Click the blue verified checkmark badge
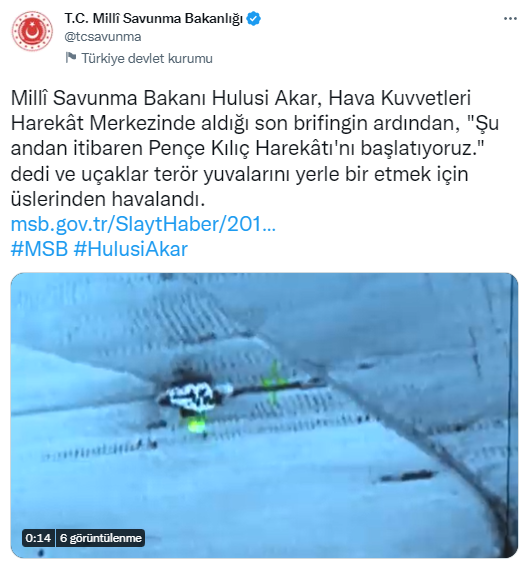The image size is (525, 566). click(x=253, y=18)
